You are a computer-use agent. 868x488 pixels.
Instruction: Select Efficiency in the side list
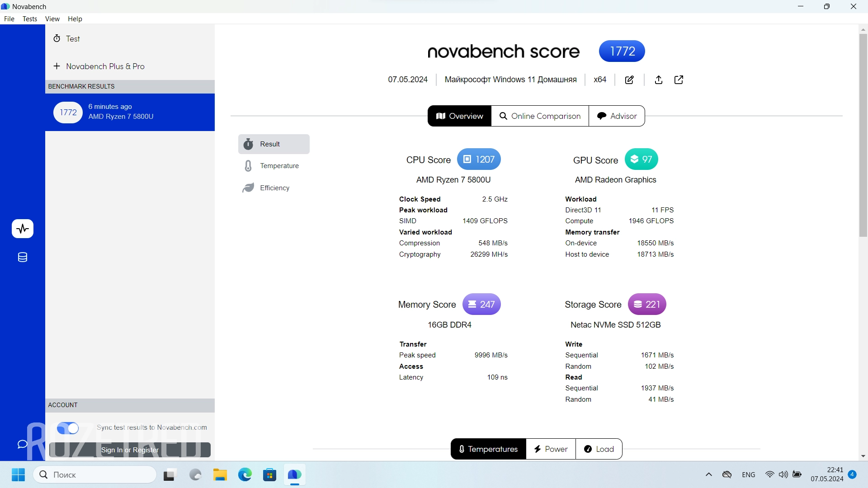274,188
